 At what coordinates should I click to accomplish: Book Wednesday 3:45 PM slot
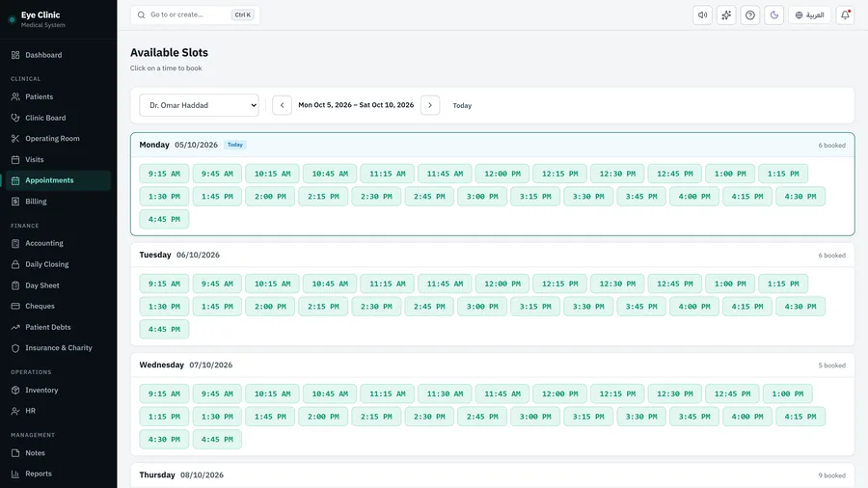tap(694, 417)
